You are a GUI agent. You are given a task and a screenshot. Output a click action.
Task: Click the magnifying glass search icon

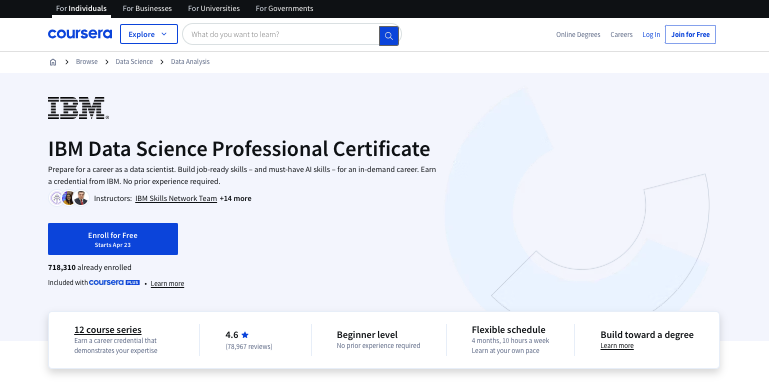388,35
